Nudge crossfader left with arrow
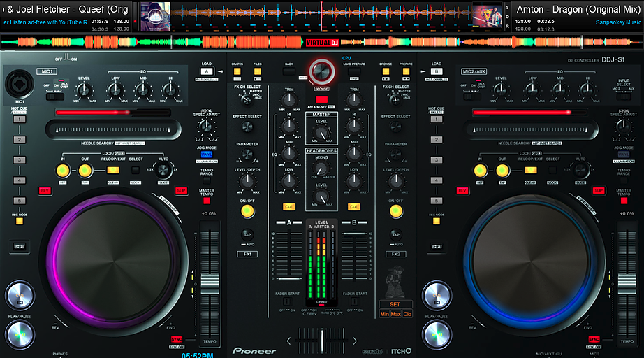This screenshot has width=644, height=358. (288, 341)
